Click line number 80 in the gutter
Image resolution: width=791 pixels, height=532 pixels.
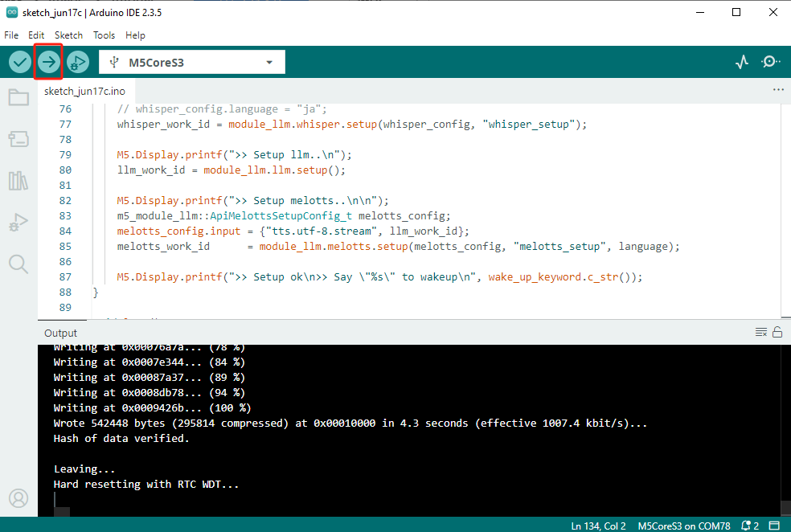pos(65,170)
